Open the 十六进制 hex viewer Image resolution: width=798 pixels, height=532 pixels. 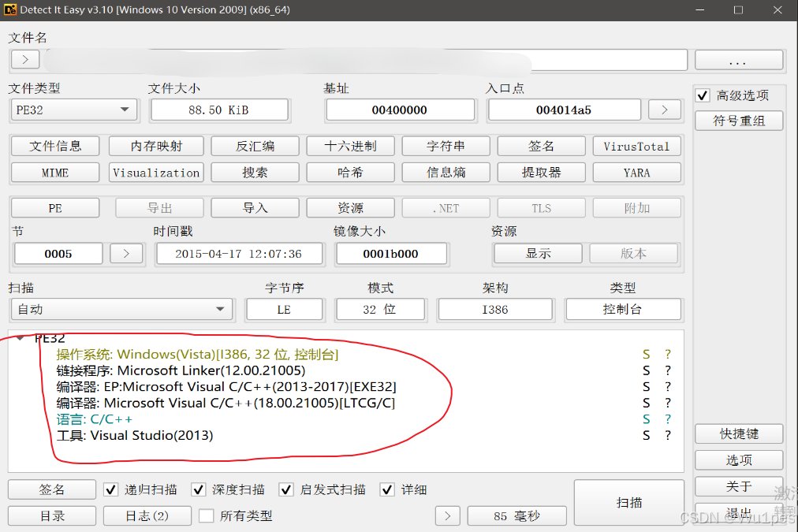(350, 146)
